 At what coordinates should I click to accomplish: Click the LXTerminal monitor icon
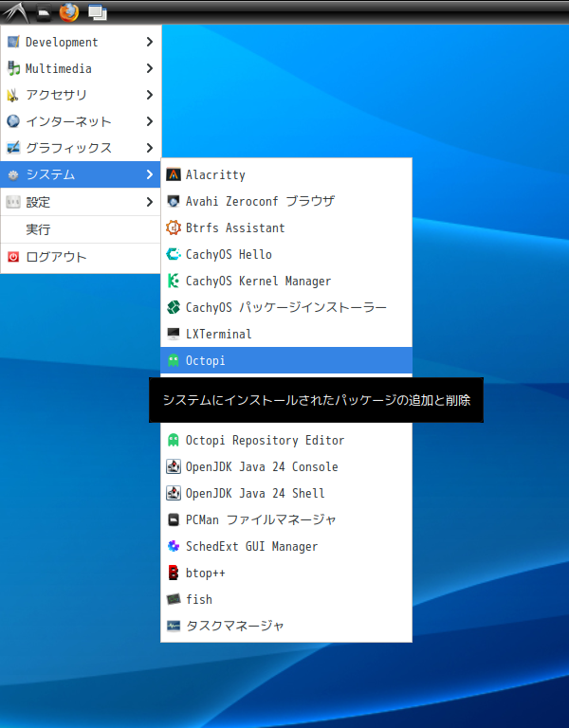[174, 334]
